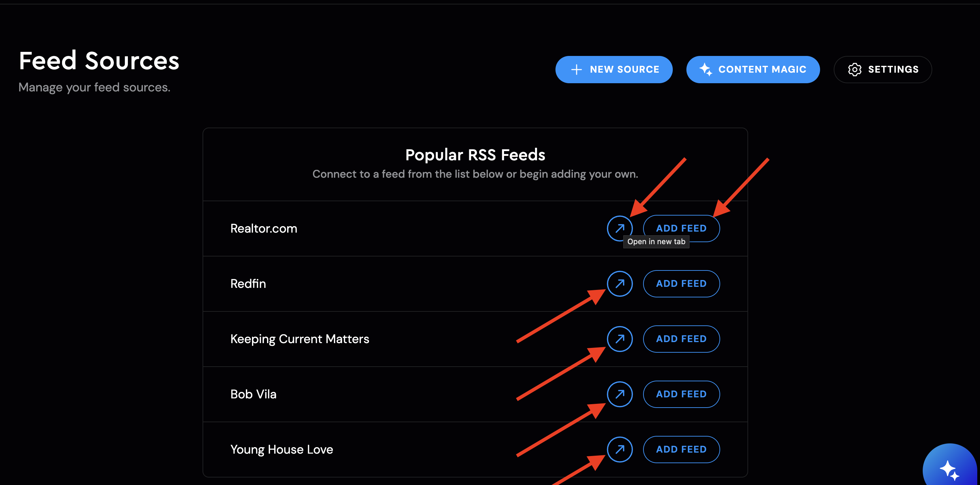This screenshot has height=485, width=980.
Task: Click the Settings gear icon
Action: (855, 70)
